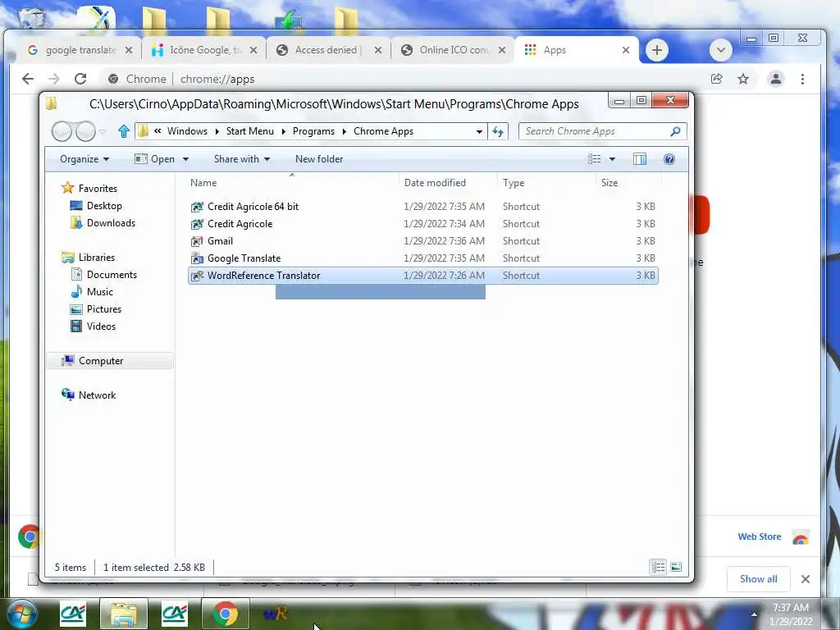Close the Chrome downloads bar
The image size is (840, 630).
(806, 579)
